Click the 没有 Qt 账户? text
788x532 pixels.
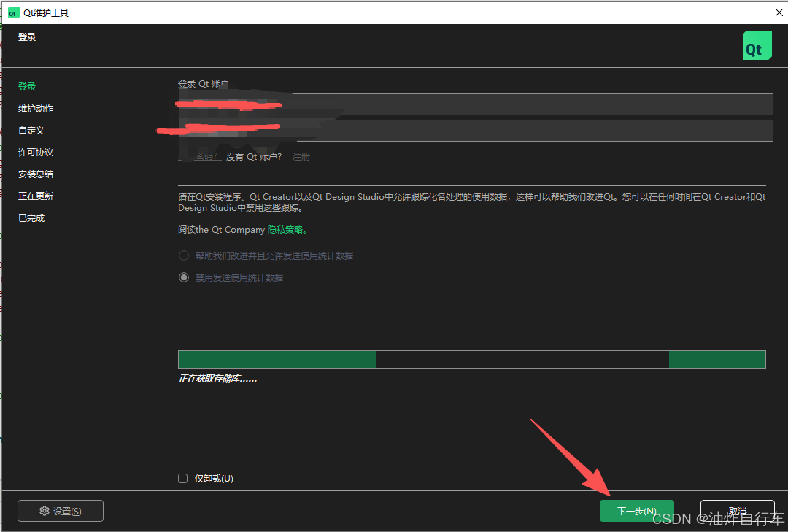[x=254, y=157]
